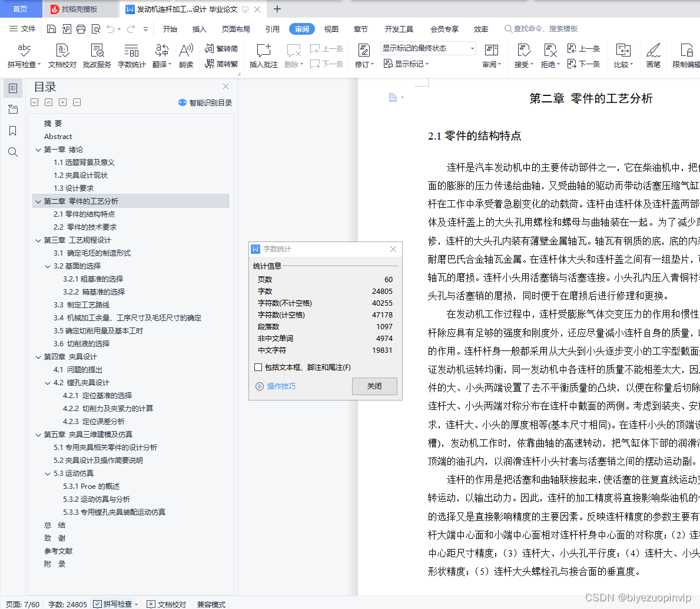Click the save icon in quick toolbar
This screenshot has height=609, width=700.
point(51,29)
